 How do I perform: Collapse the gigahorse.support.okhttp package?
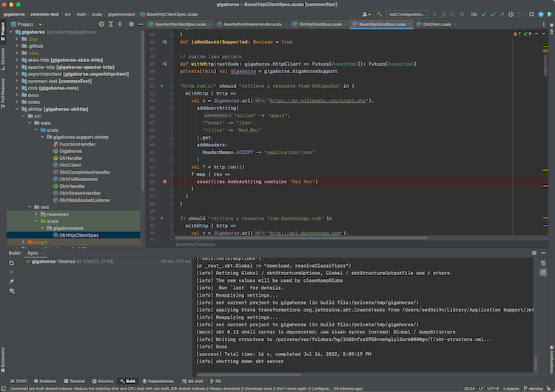pyautogui.click(x=42, y=137)
